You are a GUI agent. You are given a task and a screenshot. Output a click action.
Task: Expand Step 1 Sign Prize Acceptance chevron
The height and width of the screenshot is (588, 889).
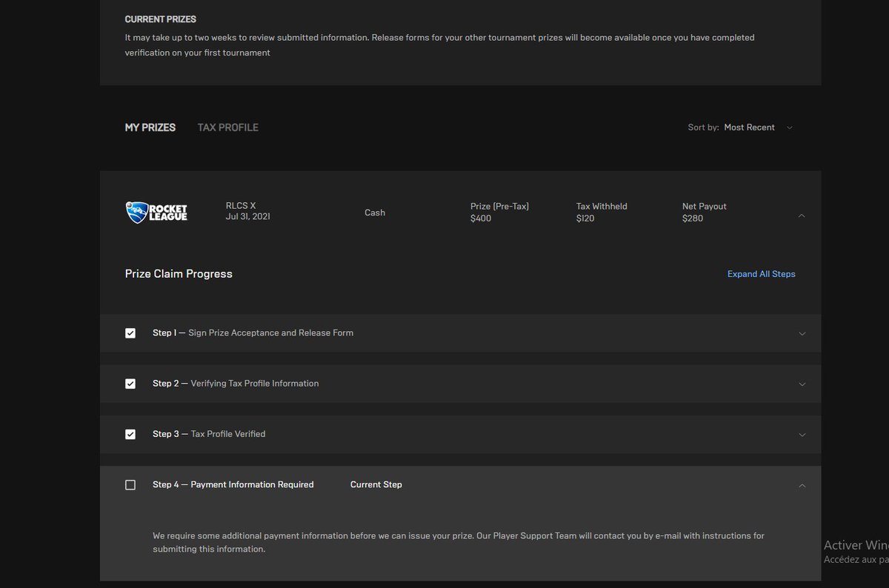[x=802, y=333]
